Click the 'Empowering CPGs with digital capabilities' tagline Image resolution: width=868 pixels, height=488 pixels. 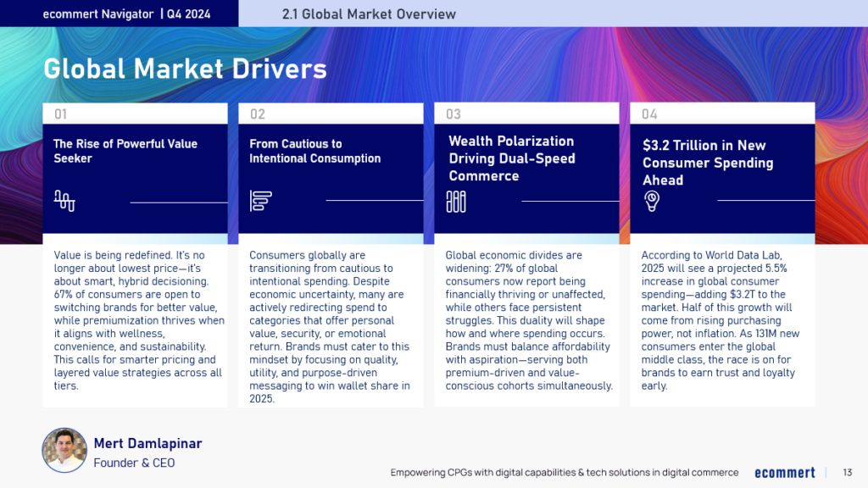[564, 473]
